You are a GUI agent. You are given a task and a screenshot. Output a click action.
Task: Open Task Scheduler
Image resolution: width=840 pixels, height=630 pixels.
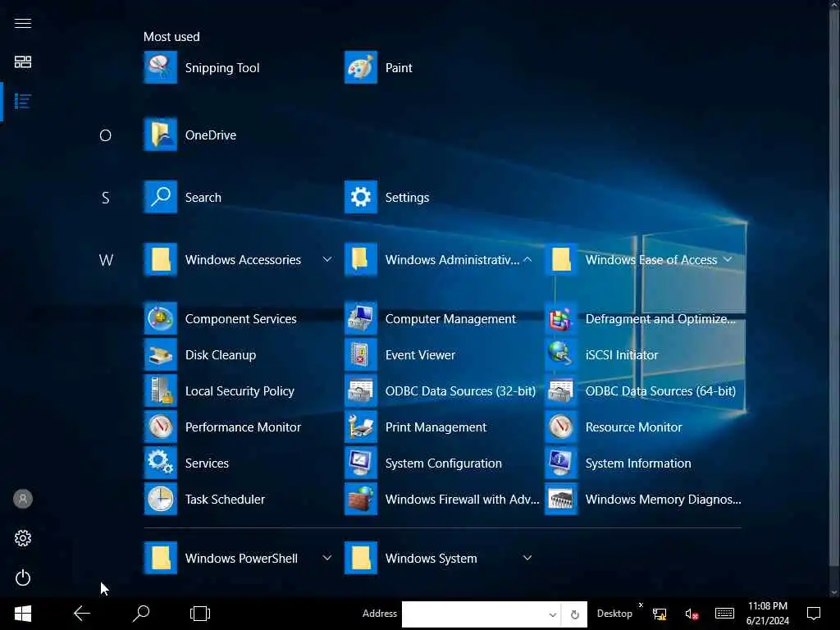(x=204, y=499)
